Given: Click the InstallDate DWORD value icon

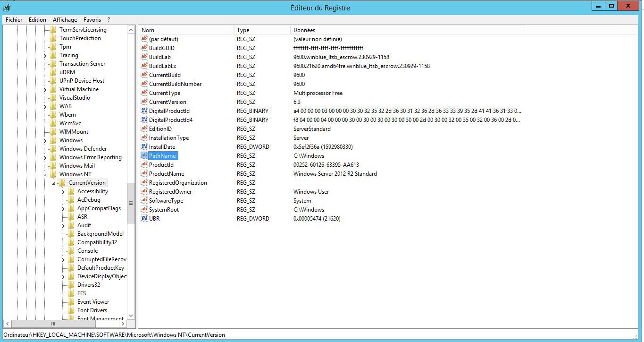Looking at the screenshot, I should click(144, 146).
